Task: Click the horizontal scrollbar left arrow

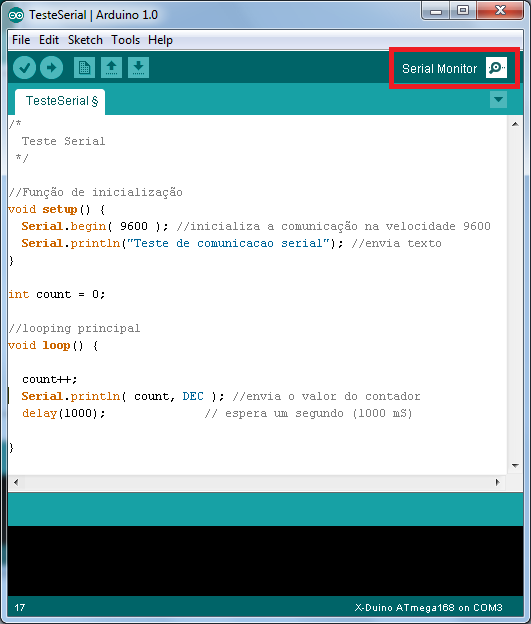Action: 16,482
